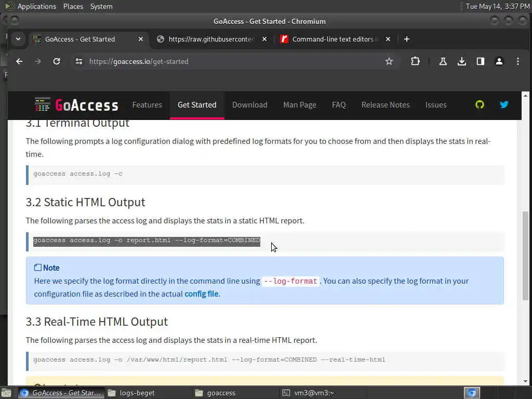Image resolution: width=532 pixels, height=399 pixels.
Task: Show browser downloads
Action: [x=461, y=61]
